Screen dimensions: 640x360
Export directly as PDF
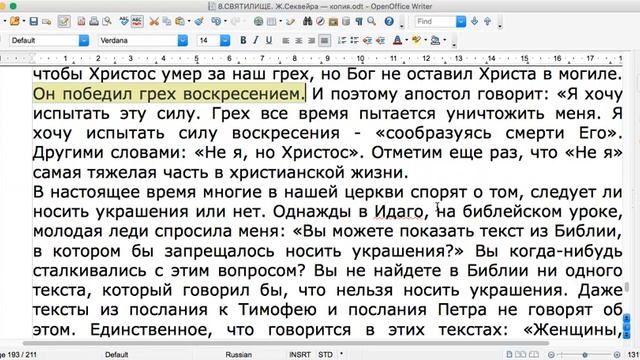pos(81,21)
